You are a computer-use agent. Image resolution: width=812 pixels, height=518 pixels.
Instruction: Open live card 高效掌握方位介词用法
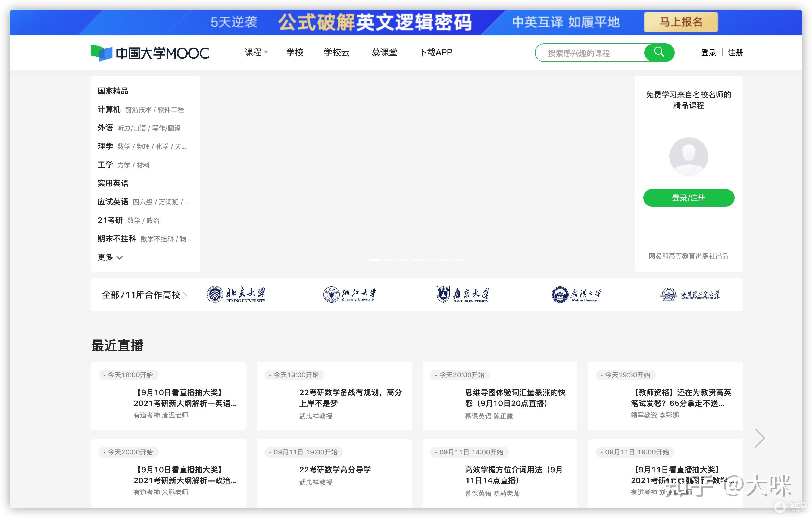[500, 473]
